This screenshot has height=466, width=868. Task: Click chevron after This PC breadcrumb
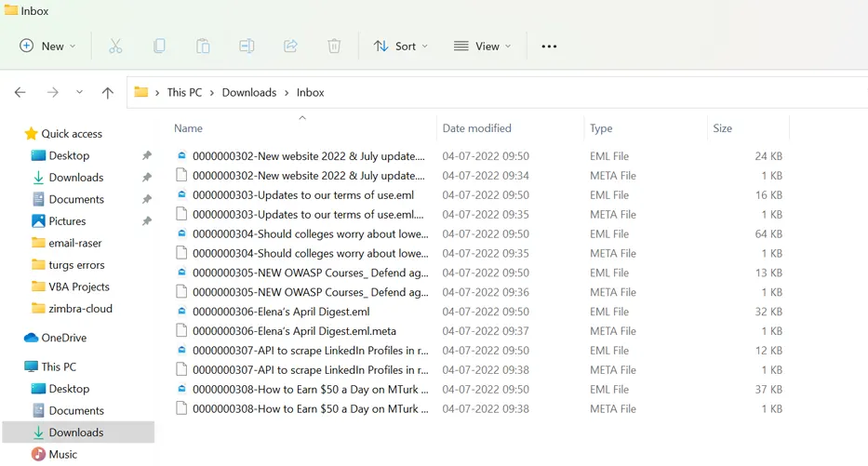(212, 93)
